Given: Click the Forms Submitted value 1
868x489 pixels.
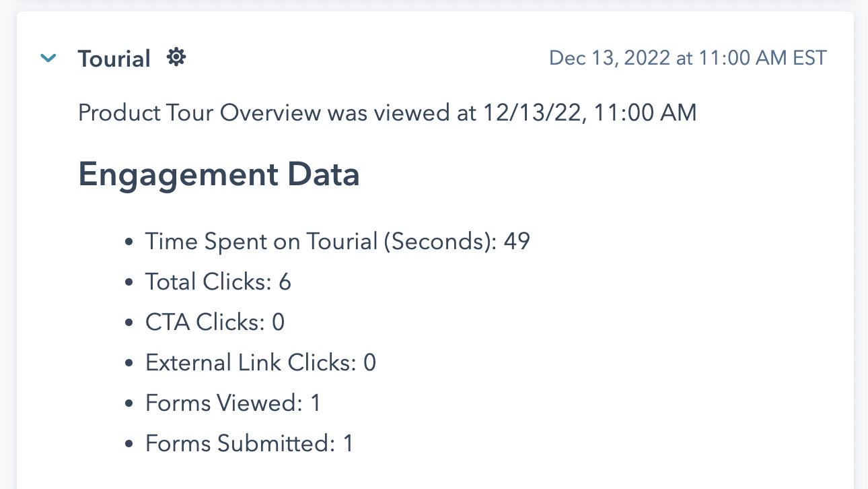Looking at the screenshot, I should [x=348, y=443].
